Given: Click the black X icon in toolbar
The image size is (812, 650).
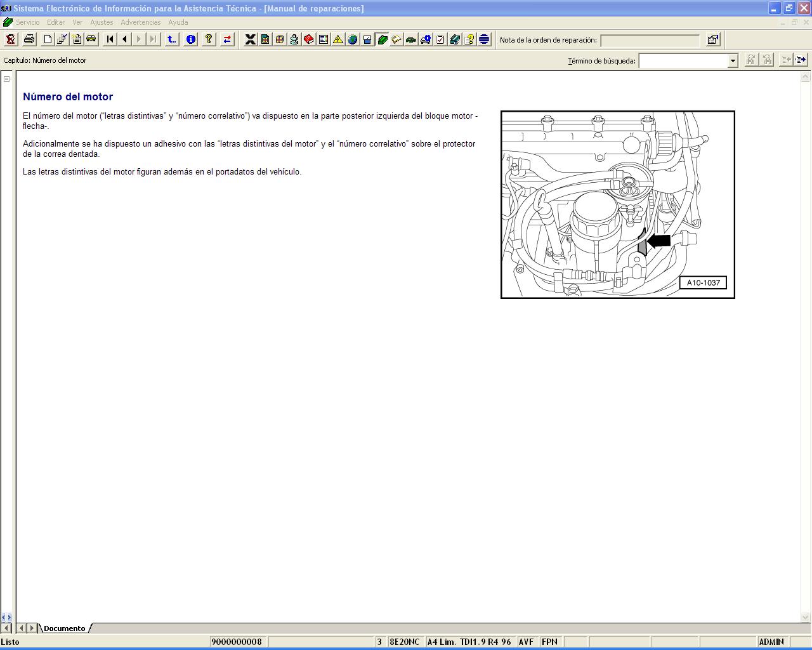Looking at the screenshot, I should point(251,39).
